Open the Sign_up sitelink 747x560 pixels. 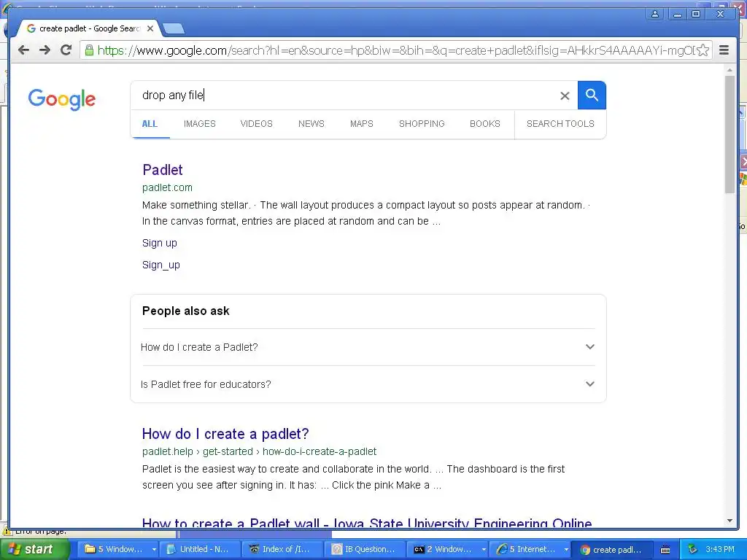[x=161, y=265]
